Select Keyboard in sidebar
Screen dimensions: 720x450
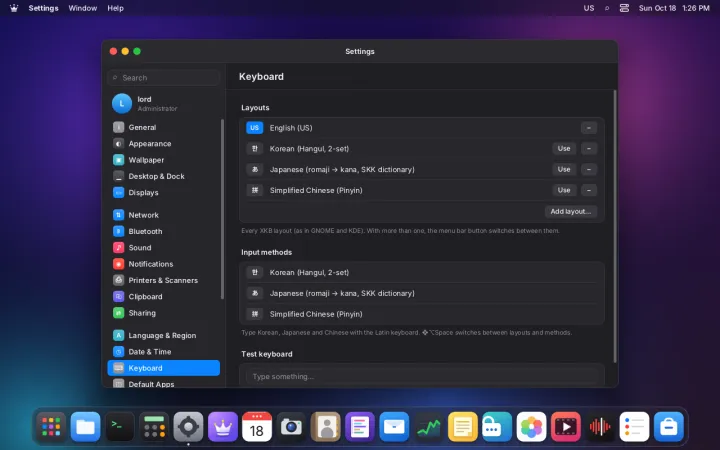pos(163,368)
